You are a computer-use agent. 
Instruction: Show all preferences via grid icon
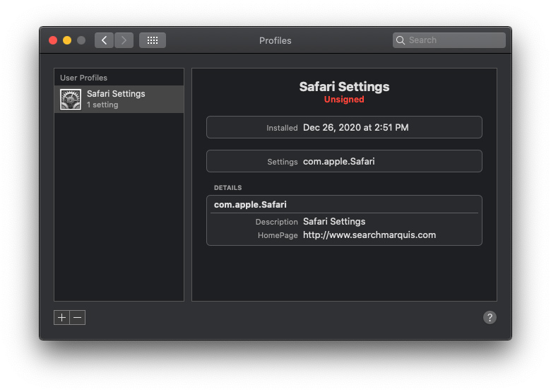click(x=153, y=40)
